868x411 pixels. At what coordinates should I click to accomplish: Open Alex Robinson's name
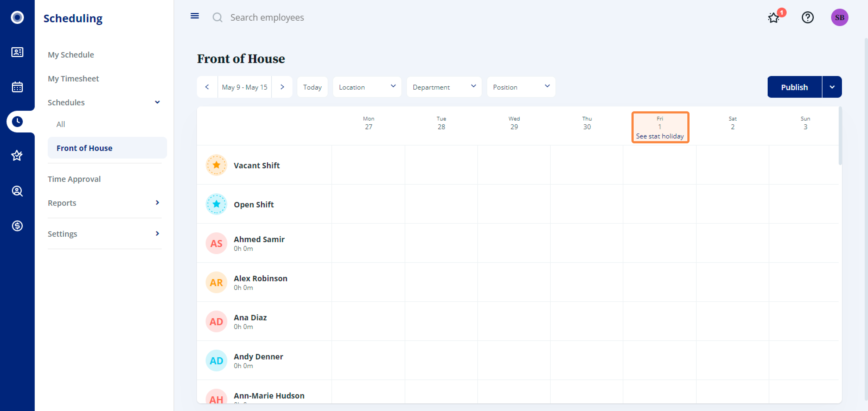[260, 278]
